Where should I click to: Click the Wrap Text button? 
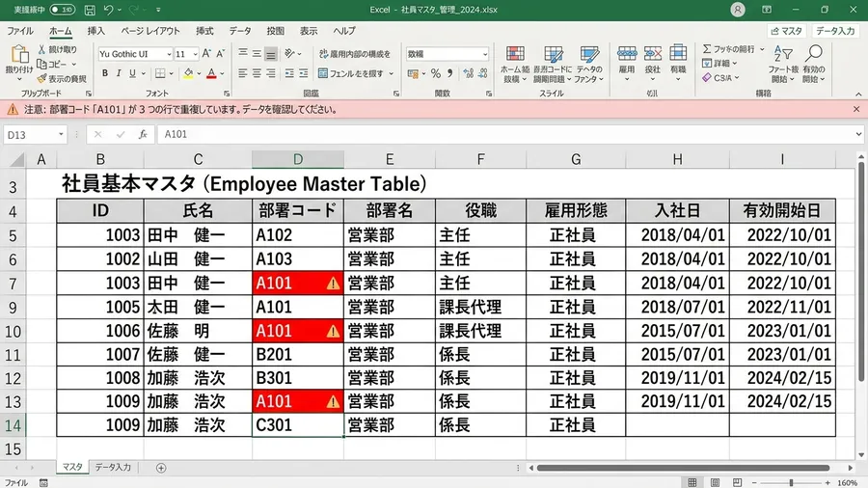point(355,54)
